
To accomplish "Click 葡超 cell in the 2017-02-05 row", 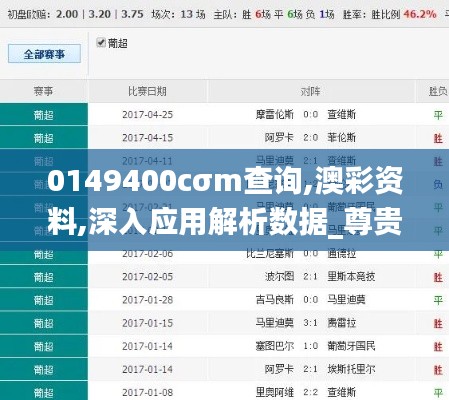I will tap(43, 277).
